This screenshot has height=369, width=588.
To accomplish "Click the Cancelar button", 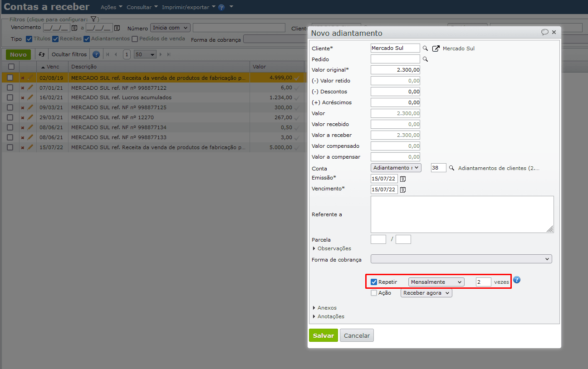I will (357, 335).
